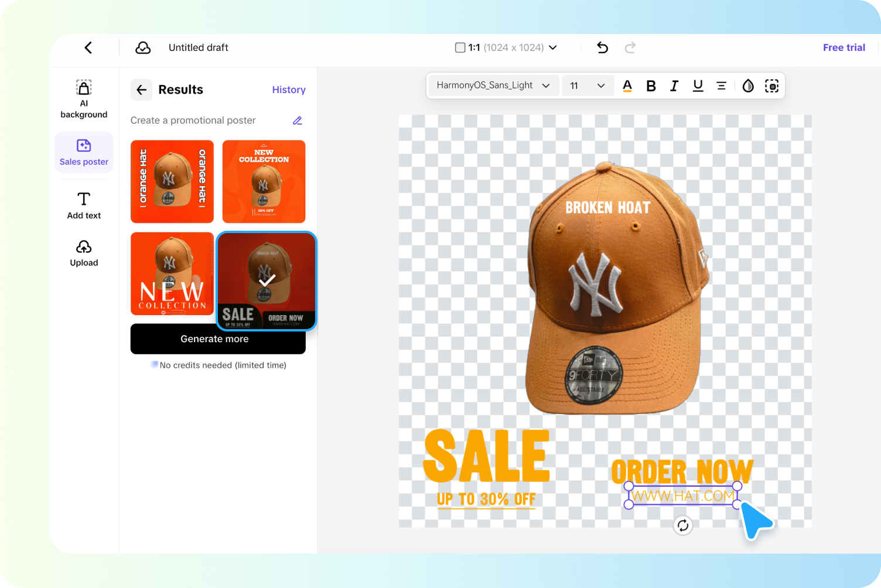Undo the last action
The height and width of the screenshot is (588, 881).
tap(602, 47)
